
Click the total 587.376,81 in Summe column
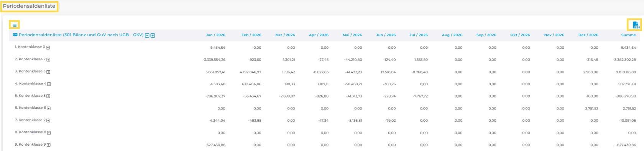coord(627,84)
